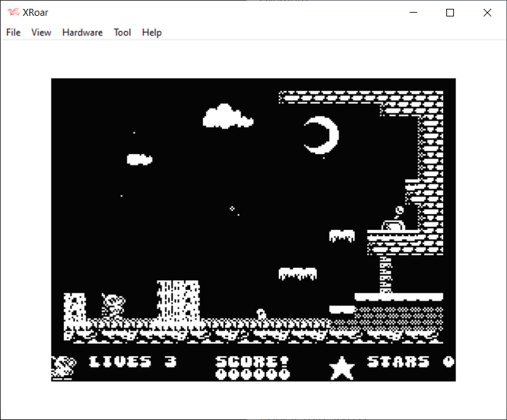507x420 pixels.
Task: Maximize the XRoar window
Action: pyautogui.click(x=450, y=13)
